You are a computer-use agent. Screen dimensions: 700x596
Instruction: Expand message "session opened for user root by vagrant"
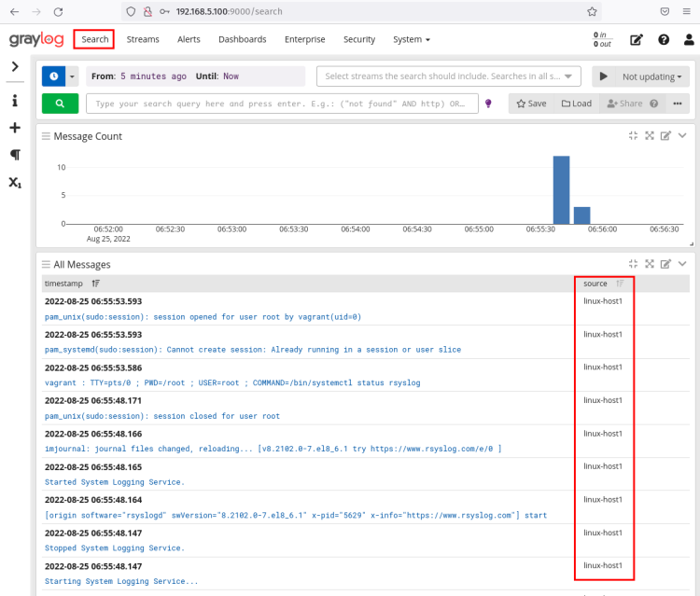203,317
